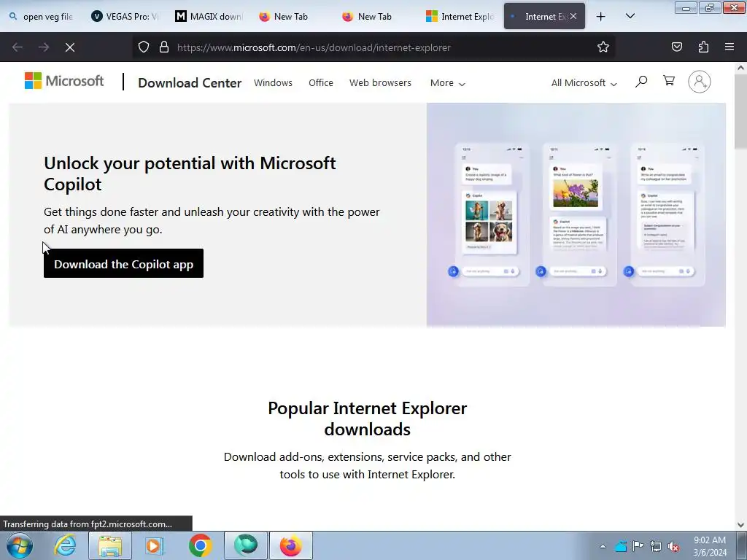Bookmark this page with the star icon
Screen dimensions: 747x560
(603, 47)
